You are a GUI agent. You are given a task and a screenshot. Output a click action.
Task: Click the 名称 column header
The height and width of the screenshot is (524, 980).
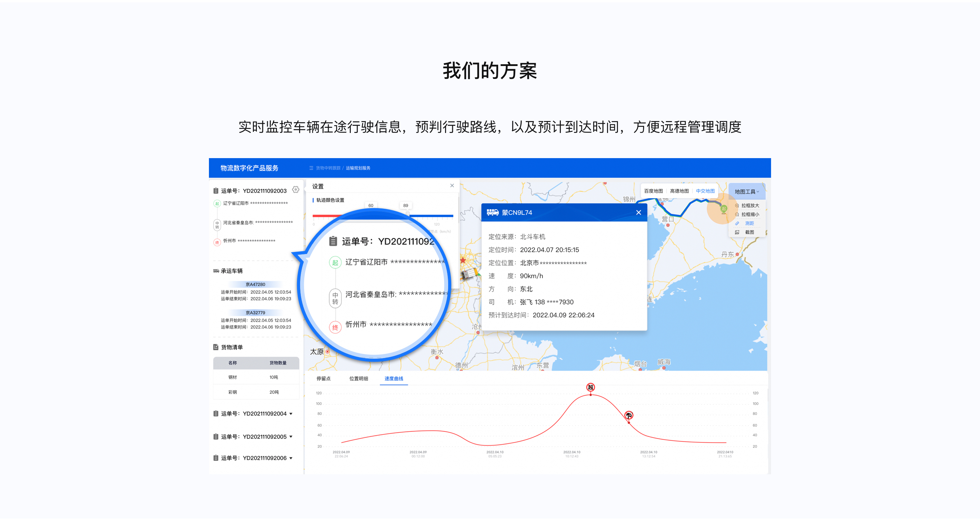[x=232, y=363]
